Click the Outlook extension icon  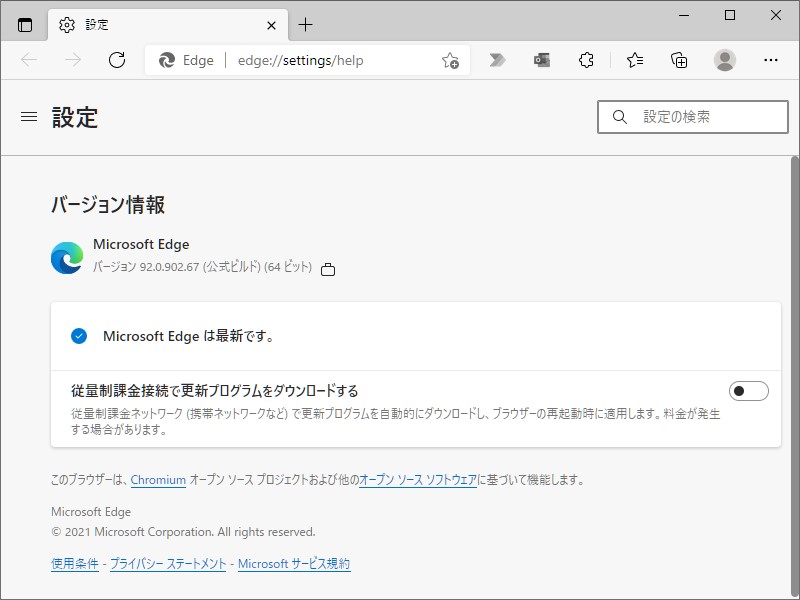click(541, 60)
